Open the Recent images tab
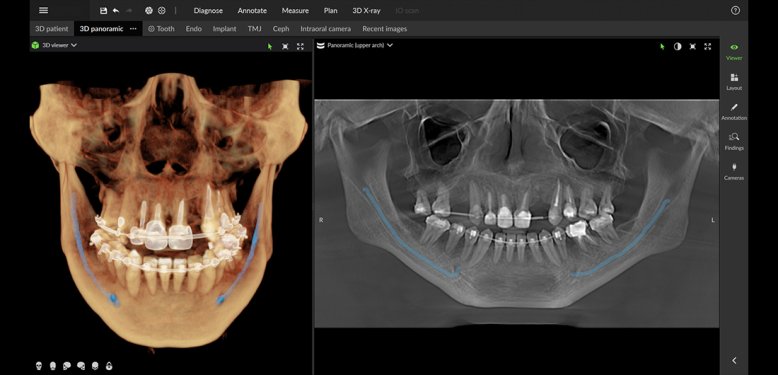The height and width of the screenshot is (375, 778). click(x=385, y=29)
